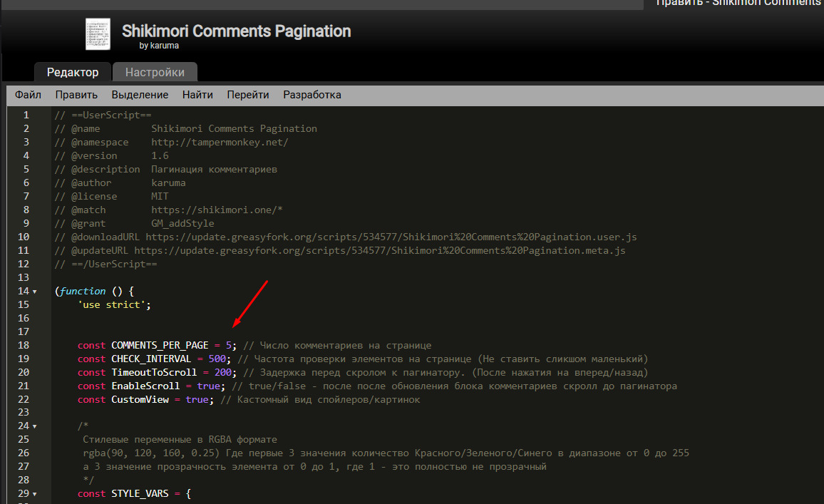Collapse the STYLE_VARS object at line 29
The width and height of the screenshot is (824, 504).
pyautogui.click(x=35, y=494)
